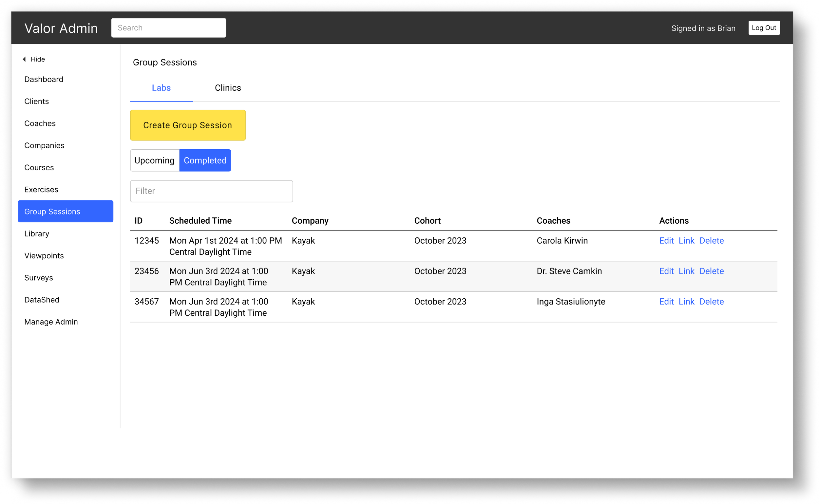819x504 pixels.
Task: Focus the Filter input field
Action: [211, 191]
